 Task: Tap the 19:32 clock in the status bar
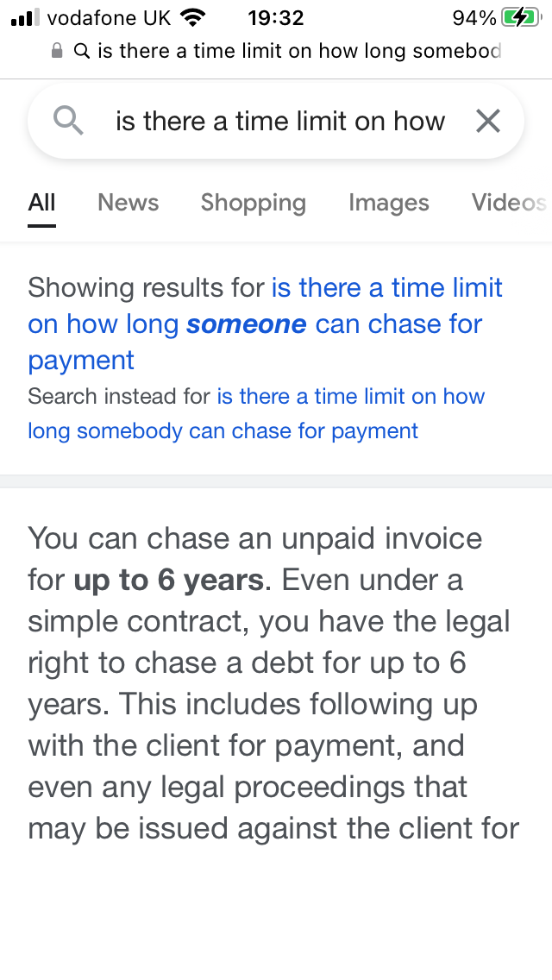275,17
